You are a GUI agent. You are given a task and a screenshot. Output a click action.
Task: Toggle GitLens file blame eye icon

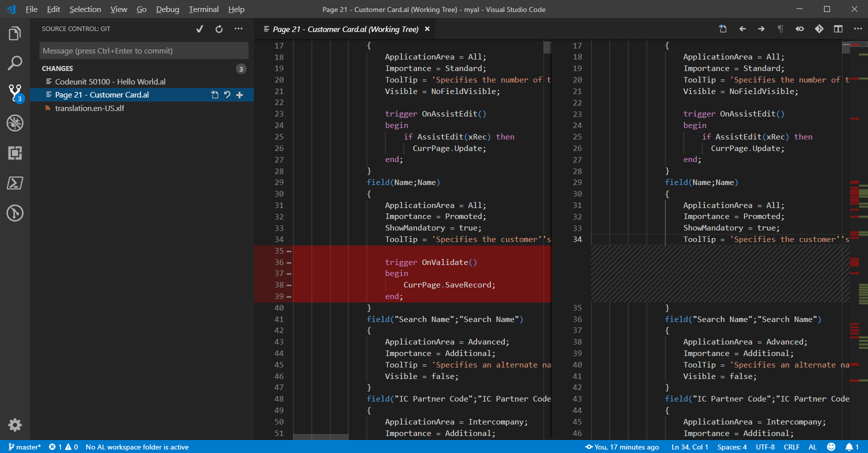[x=800, y=29]
